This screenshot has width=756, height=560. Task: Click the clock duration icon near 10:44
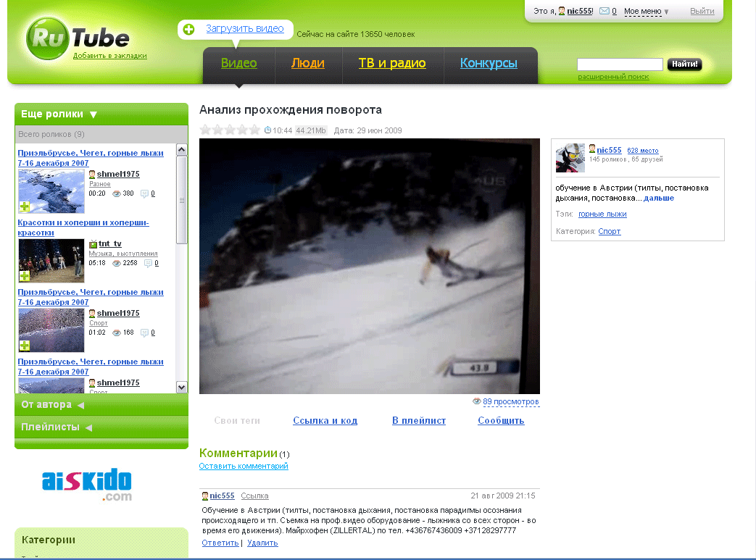tap(267, 130)
